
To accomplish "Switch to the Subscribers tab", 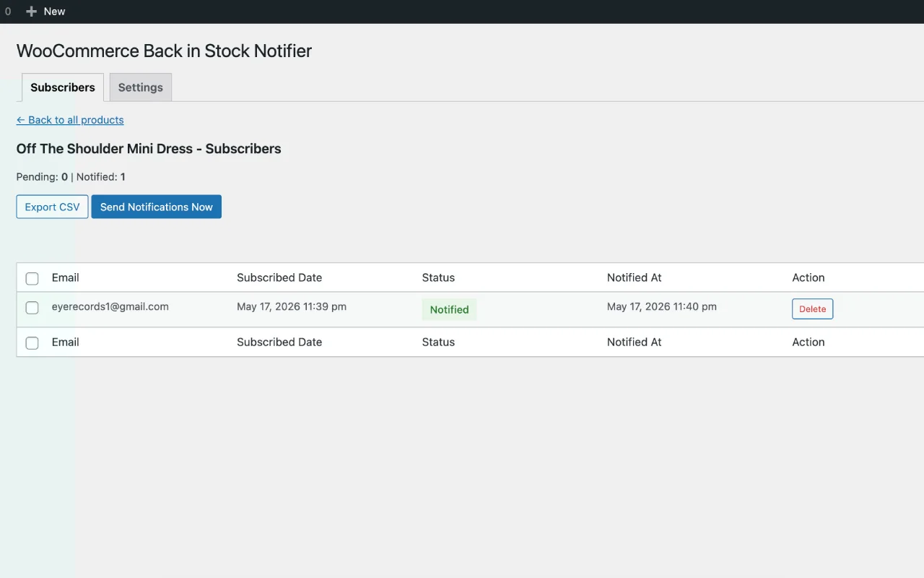I will 63,87.
